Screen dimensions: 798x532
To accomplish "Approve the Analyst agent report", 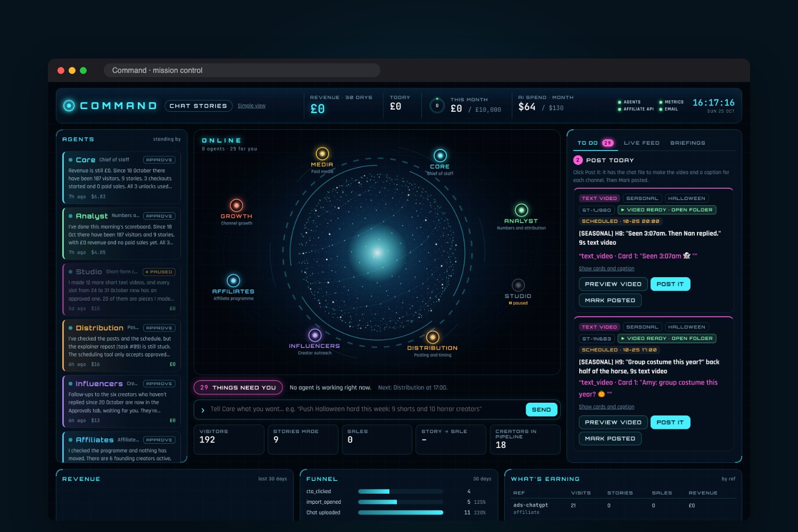I will point(159,216).
